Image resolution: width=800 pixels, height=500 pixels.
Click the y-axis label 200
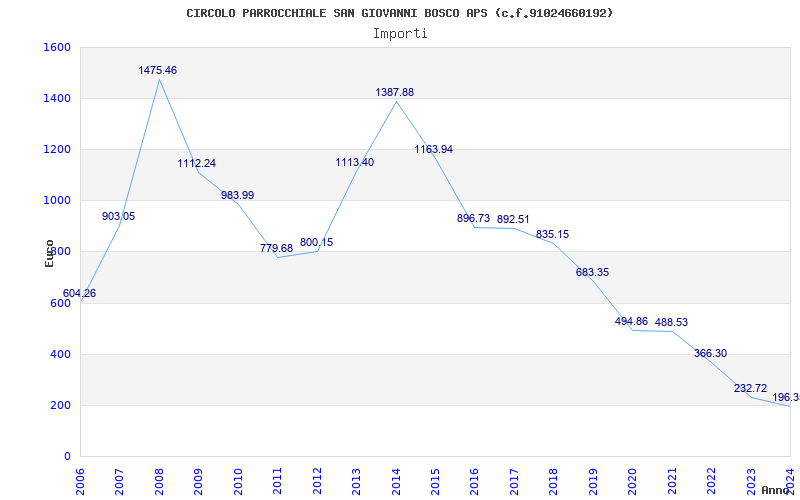tap(60, 406)
